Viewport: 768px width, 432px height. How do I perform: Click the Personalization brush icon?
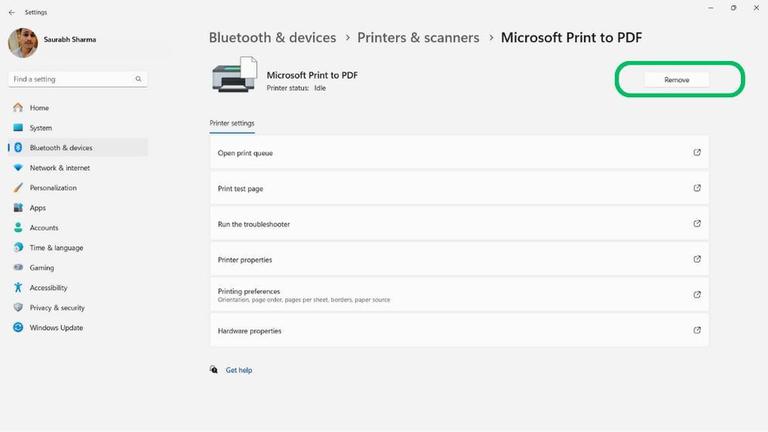pyautogui.click(x=18, y=188)
